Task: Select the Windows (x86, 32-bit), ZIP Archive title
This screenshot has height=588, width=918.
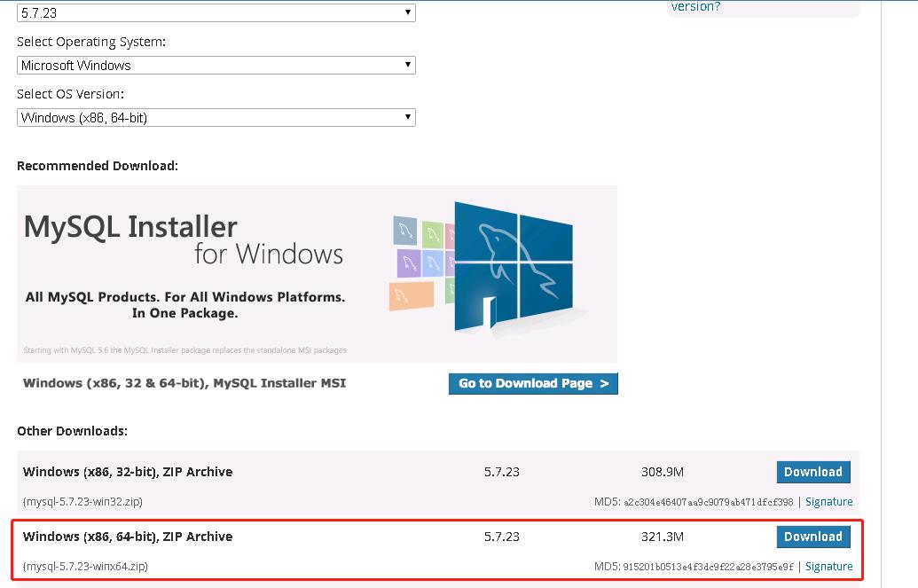Action: 128,472
